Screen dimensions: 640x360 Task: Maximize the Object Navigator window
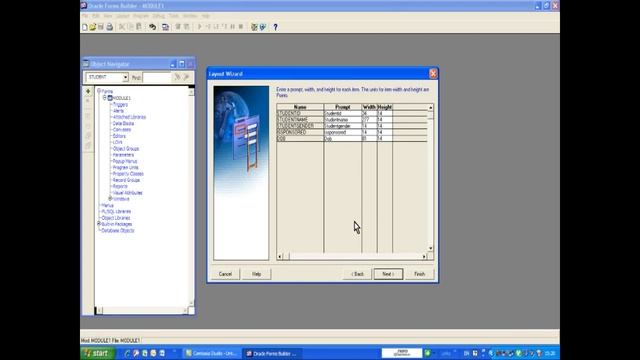pos(182,64)
